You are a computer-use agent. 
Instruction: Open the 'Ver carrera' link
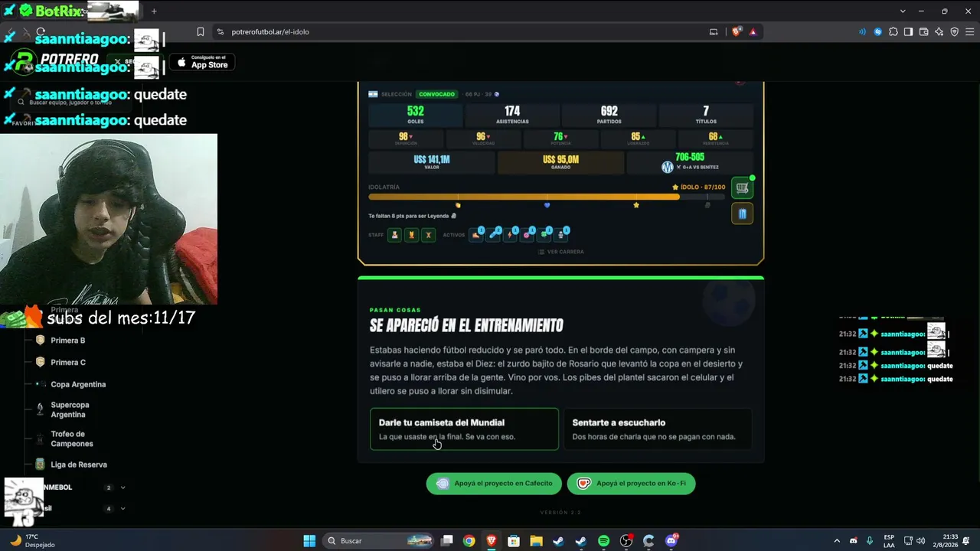(560, 252)
